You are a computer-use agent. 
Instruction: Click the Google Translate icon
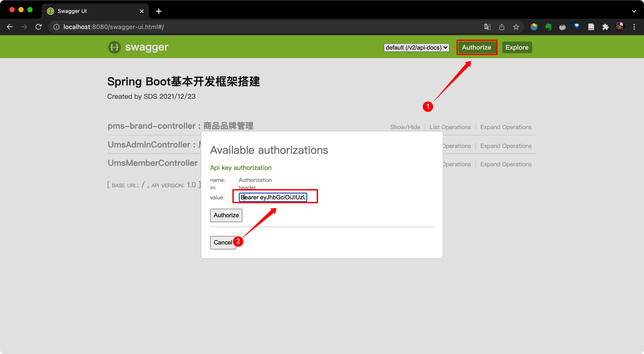coord(487,27)
